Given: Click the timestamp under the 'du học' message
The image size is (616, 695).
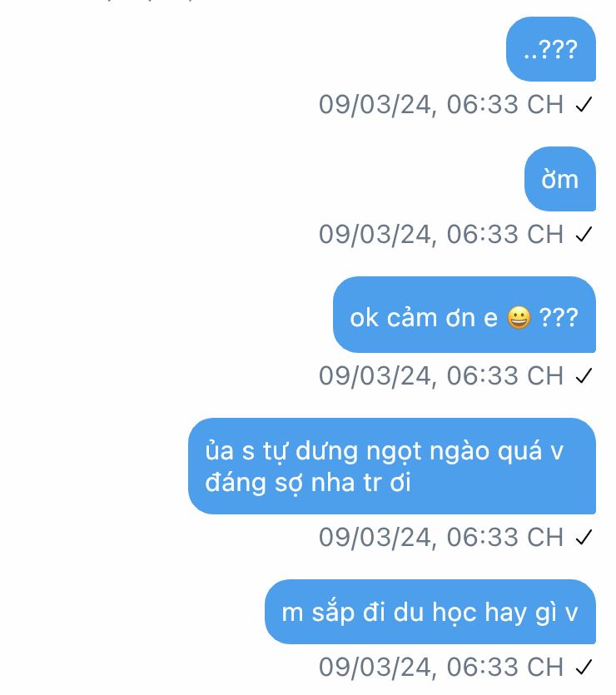Looking at the screenshot, I should (441, 667).
